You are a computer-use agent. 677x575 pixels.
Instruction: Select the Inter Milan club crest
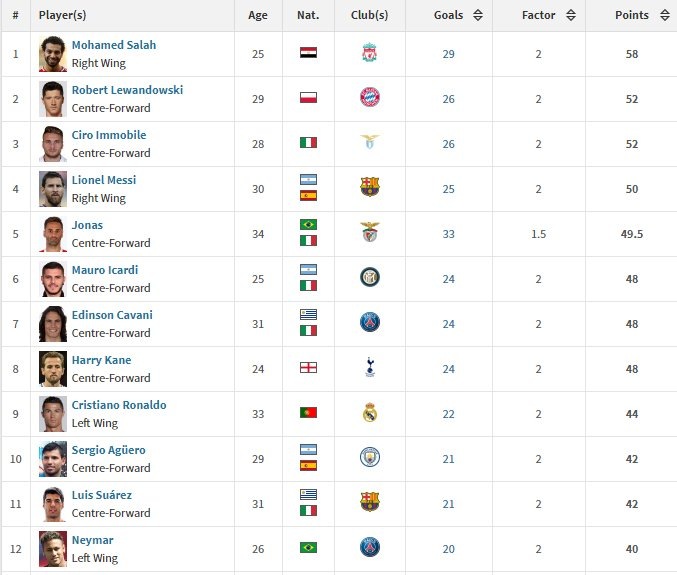pyautogui.click(x=370, y=277)
